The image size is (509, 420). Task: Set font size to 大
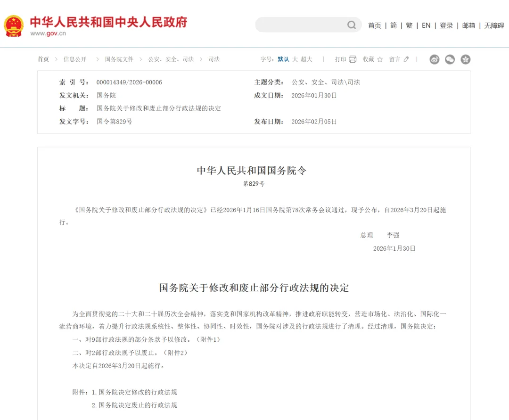click(x=295, y=59)
